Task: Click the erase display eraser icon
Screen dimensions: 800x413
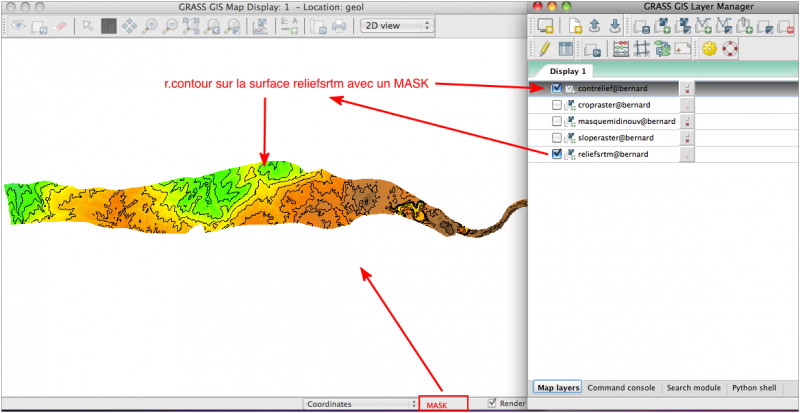Action: (x=62, y=27)
